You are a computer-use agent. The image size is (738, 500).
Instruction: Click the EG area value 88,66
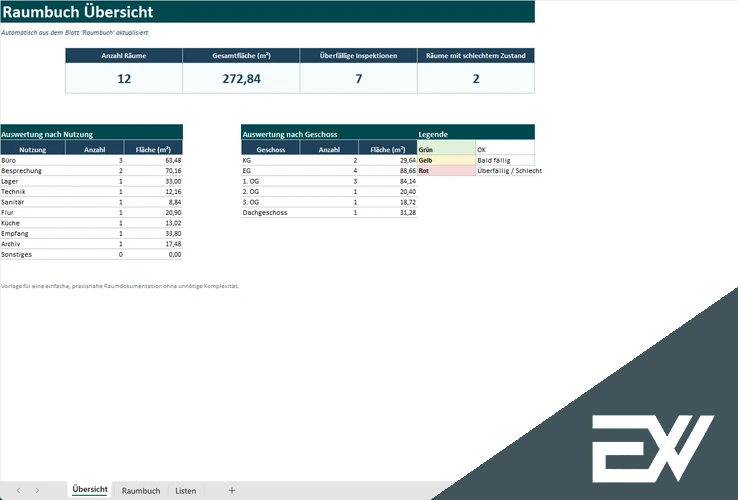pyautogui.click(x=388, y=170)
